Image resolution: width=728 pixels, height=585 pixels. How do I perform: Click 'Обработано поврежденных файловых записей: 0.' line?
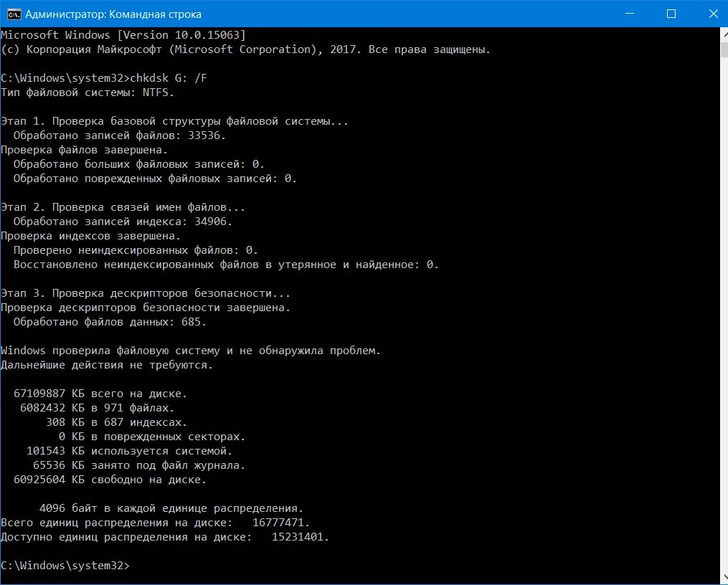(155, 179)
